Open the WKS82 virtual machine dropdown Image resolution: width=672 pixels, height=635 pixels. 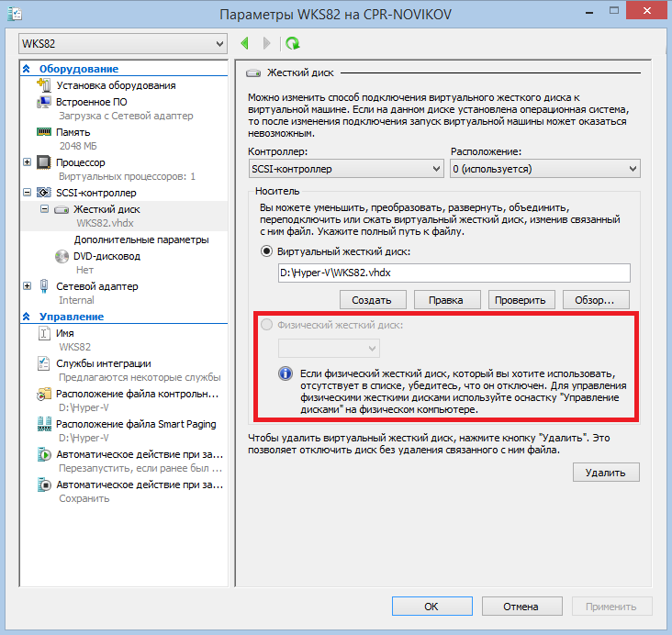pyautogui.click(x=122, y=43)
